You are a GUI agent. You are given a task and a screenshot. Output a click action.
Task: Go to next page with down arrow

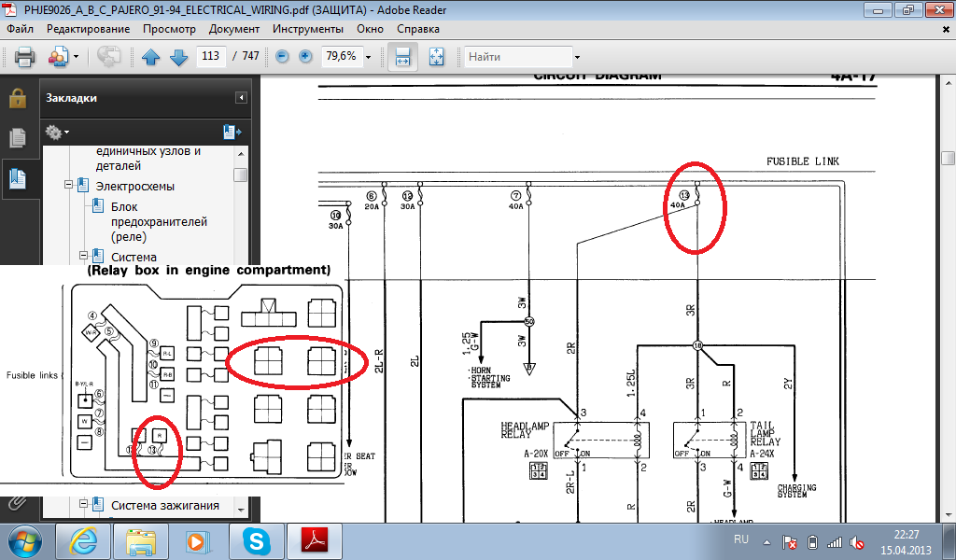[x=178, y=57]
